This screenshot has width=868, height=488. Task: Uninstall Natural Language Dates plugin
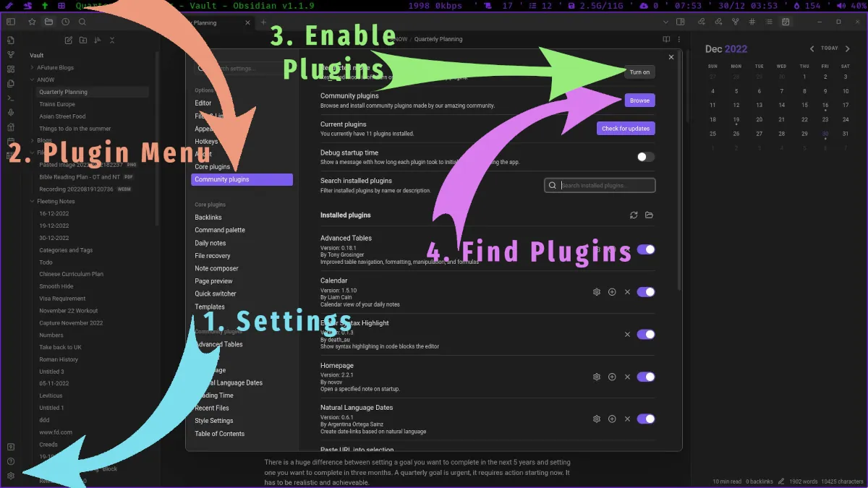pos(627,419)
